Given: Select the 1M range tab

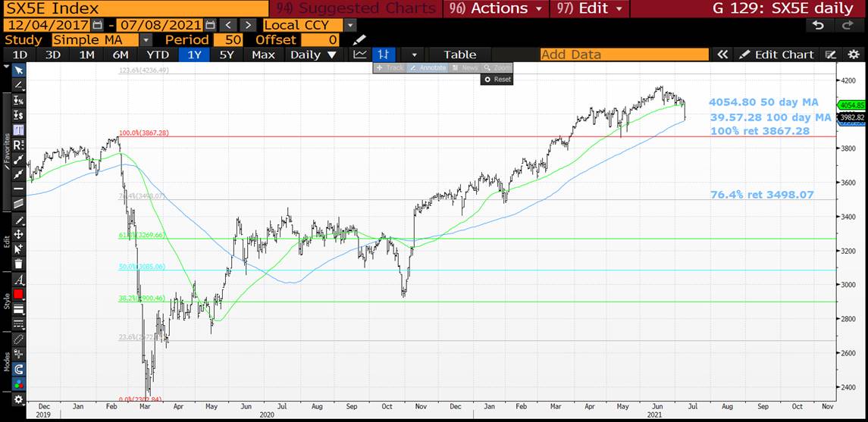Looking at the screenshot, I should (x=86, y=55).
